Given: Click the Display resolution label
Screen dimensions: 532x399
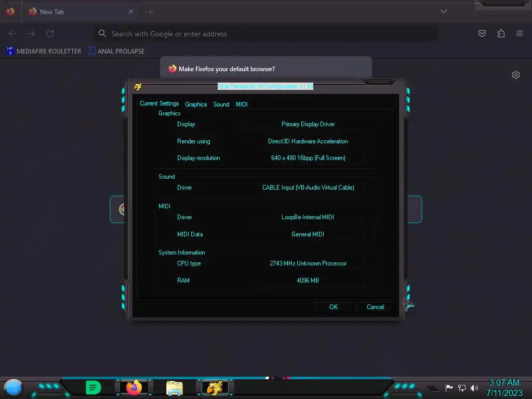Looking at the screenshot, I should click(x=198, y=158).
